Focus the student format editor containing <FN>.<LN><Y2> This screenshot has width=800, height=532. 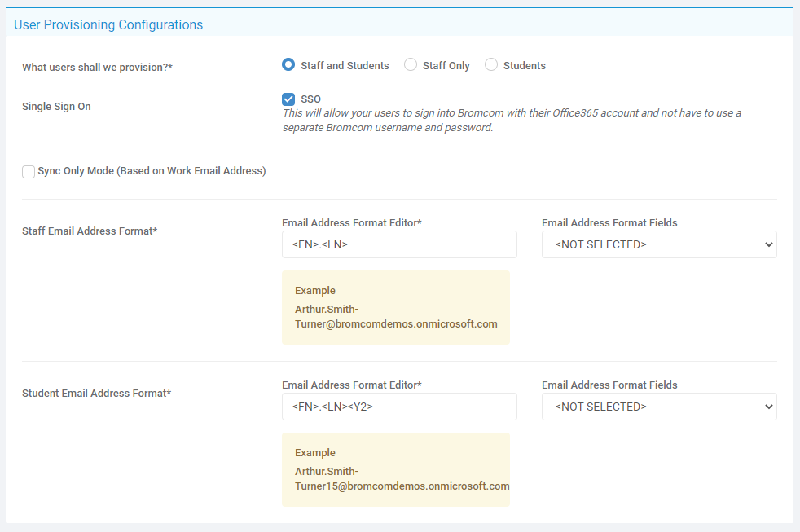click(x=399, y=407)
